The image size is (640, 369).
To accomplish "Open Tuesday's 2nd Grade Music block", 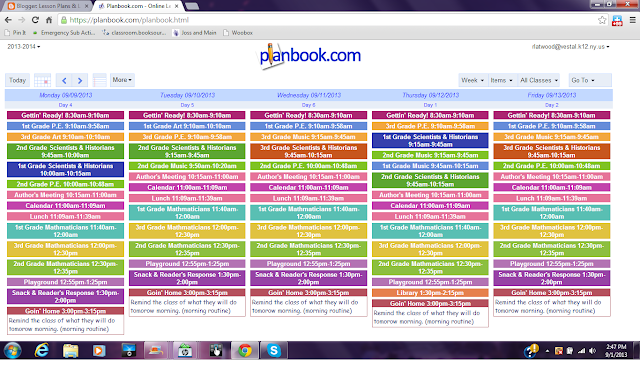I will tap(187, 166).
